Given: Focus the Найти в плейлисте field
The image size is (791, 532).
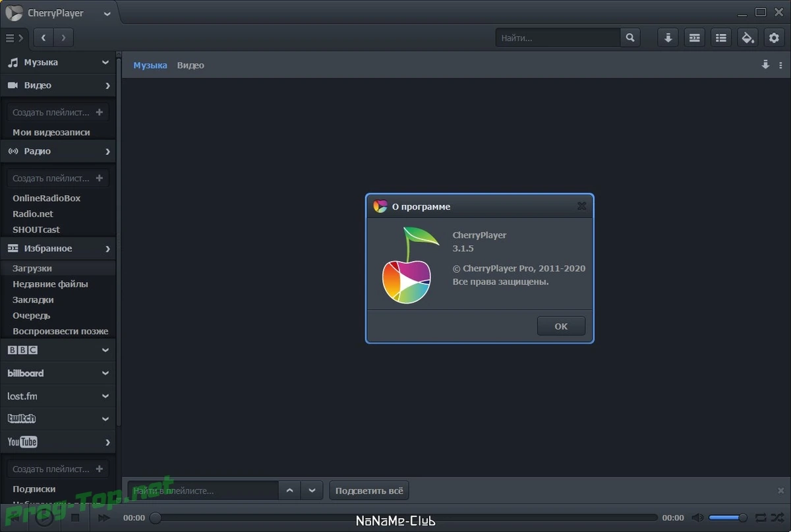Looking at the screenshot, I should (203, 490).
